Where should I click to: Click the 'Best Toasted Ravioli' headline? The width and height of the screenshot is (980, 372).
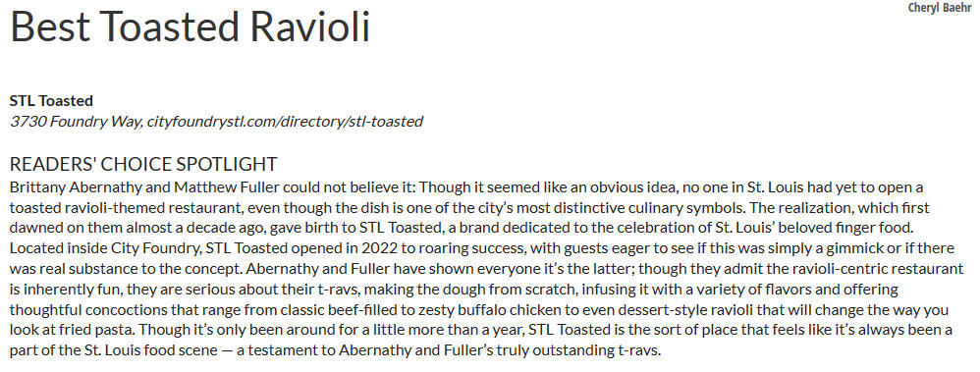pos(190,27)
